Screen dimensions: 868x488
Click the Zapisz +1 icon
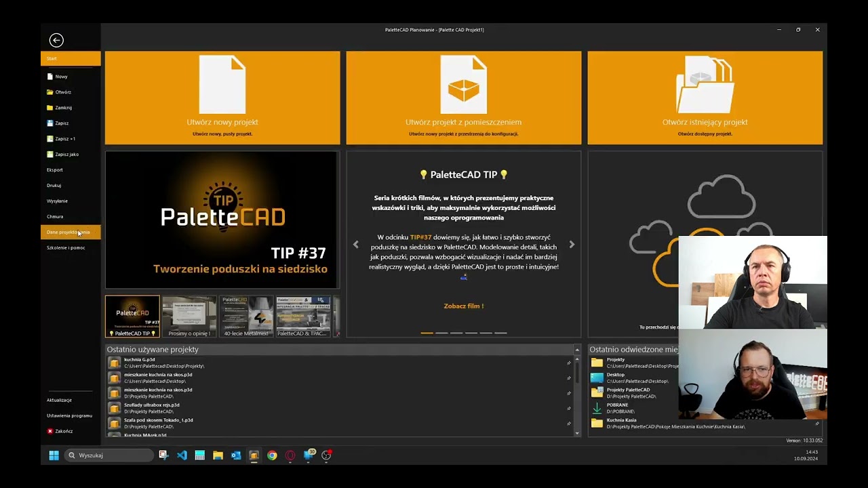(x=50, y=139)
